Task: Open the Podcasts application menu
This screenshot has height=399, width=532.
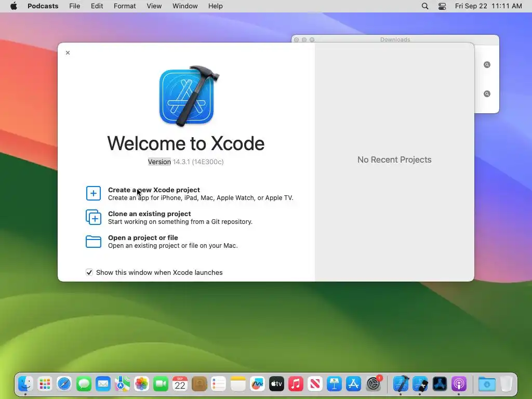Action: pos(43,6)
